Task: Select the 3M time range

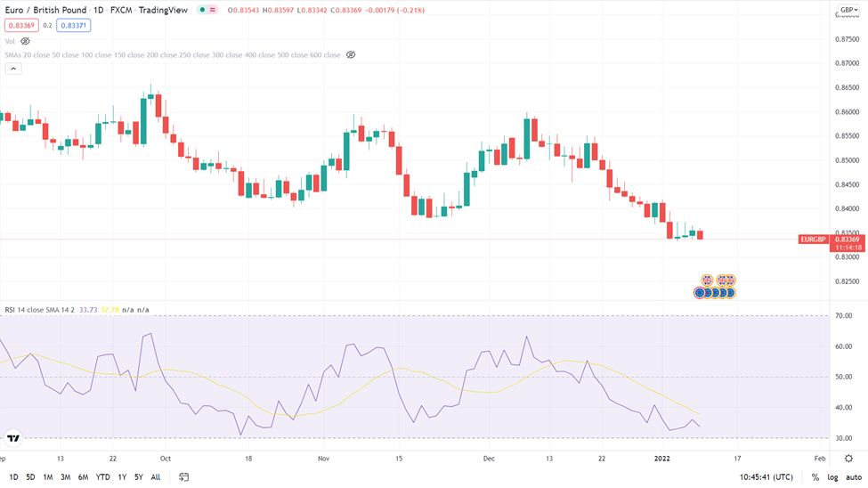Action: pyautogui.click(x=65, y=477)
